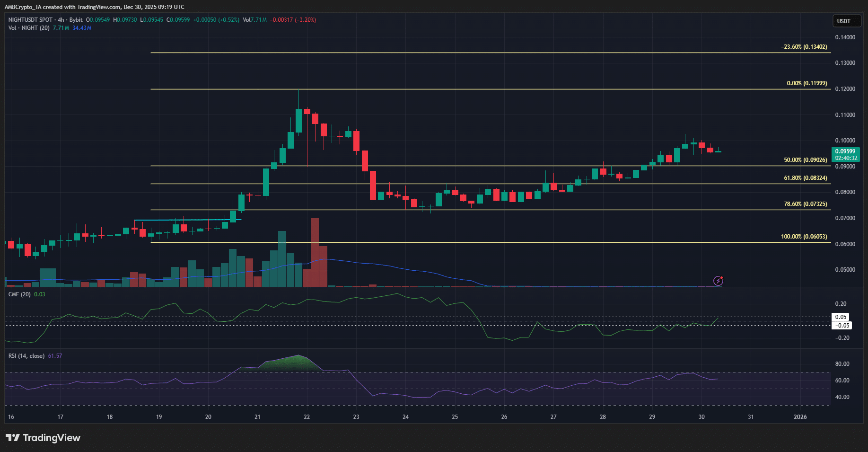Click the 02:40:32 candle countdown timer
868x452 pixels.
click(x=846, y=158)
